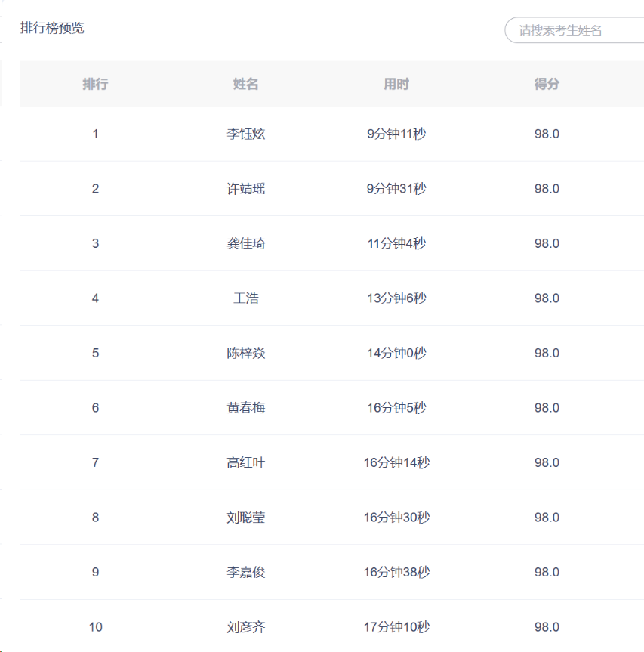Click the time value 9分钟11秒

pos(396,134)
